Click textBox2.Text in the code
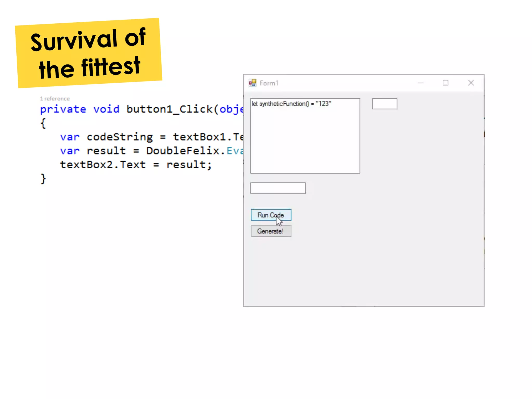 point(103,165)
